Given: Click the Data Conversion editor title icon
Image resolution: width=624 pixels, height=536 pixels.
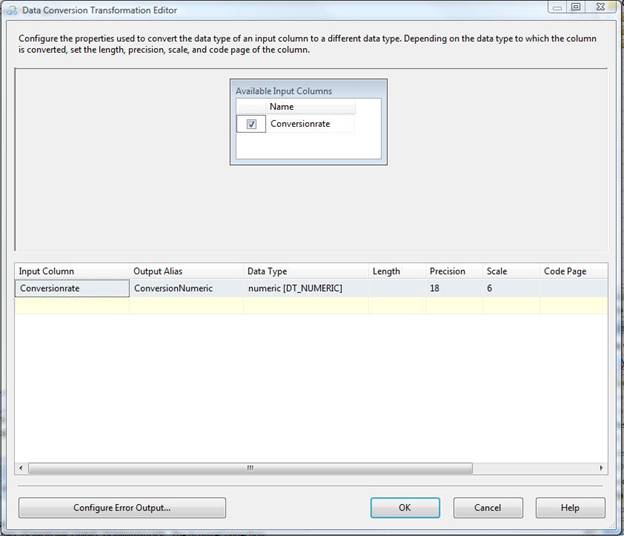Looking at the screenshot, I should pos(11,10).
